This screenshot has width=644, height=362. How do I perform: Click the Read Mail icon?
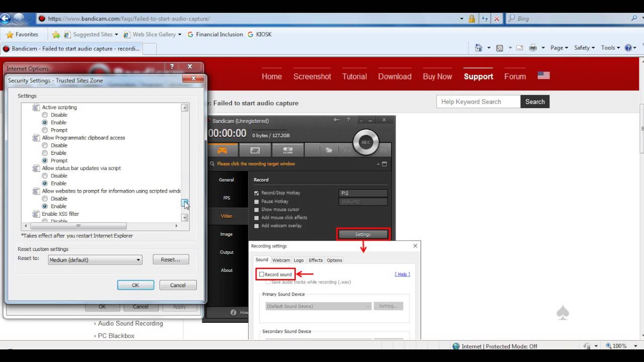click(x=520, y=48)
